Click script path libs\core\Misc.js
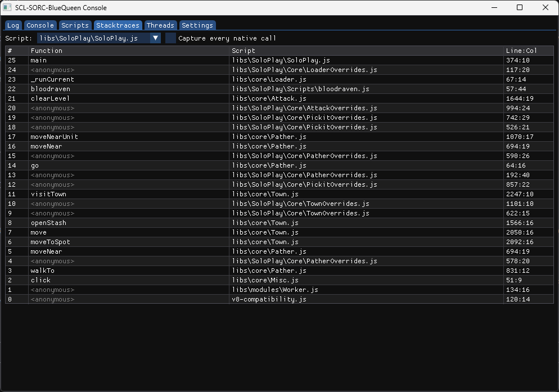Screen dimensions: 559x392 click(x=265, y=280)
